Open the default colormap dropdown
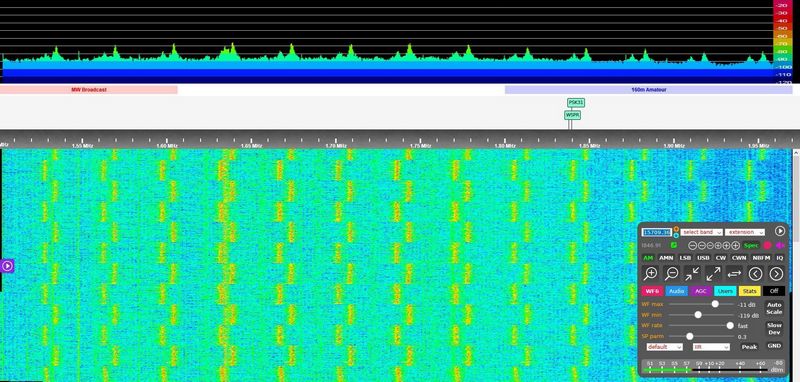This screenshot has width=800, height=382. 664,347
